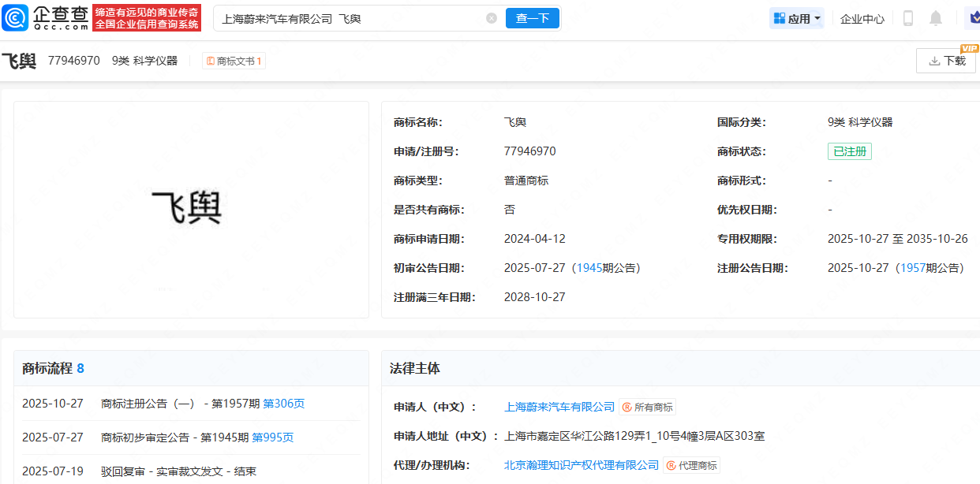
Task: Click the 下载 download button
Action: coord(946,61)
